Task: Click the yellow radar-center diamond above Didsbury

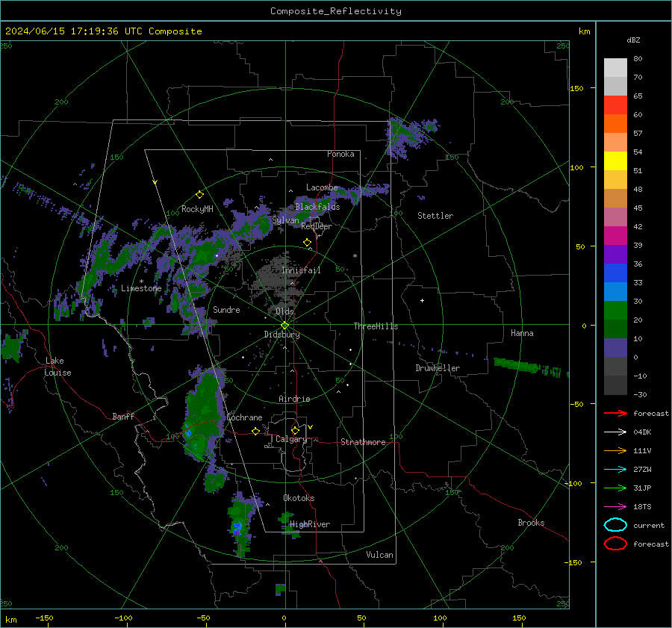Action: pyautogui.click(x=284, y=325)
